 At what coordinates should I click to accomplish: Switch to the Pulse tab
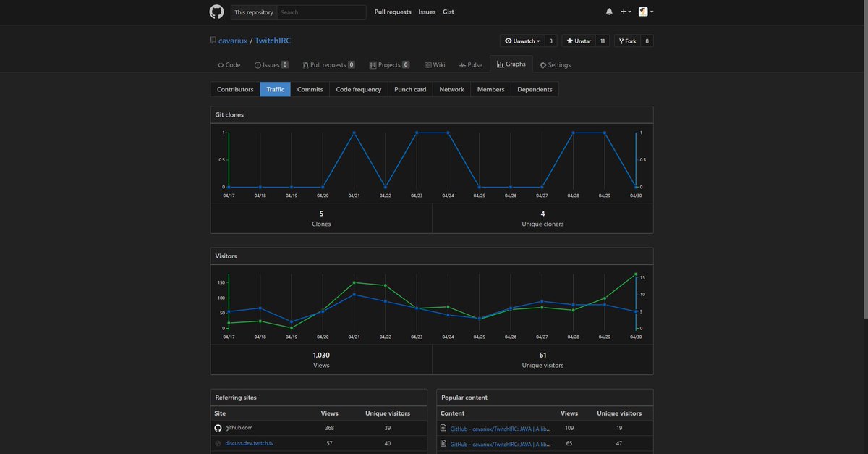(471, 64)
